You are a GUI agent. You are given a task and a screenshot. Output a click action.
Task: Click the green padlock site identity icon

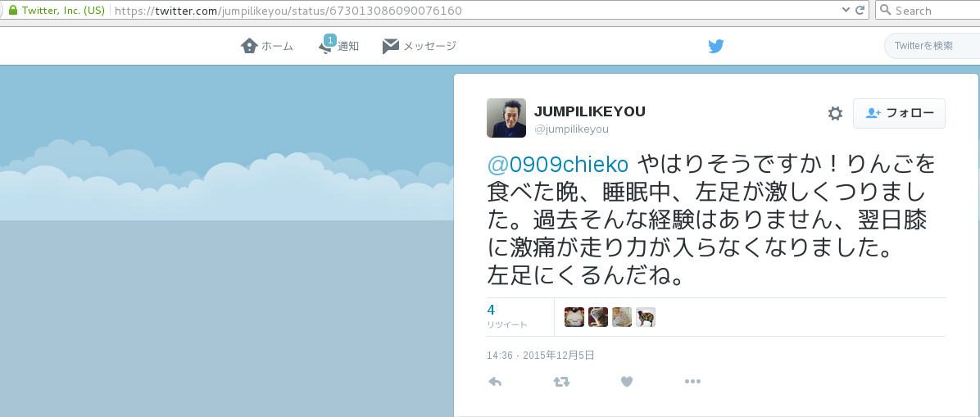click(12, 10)
